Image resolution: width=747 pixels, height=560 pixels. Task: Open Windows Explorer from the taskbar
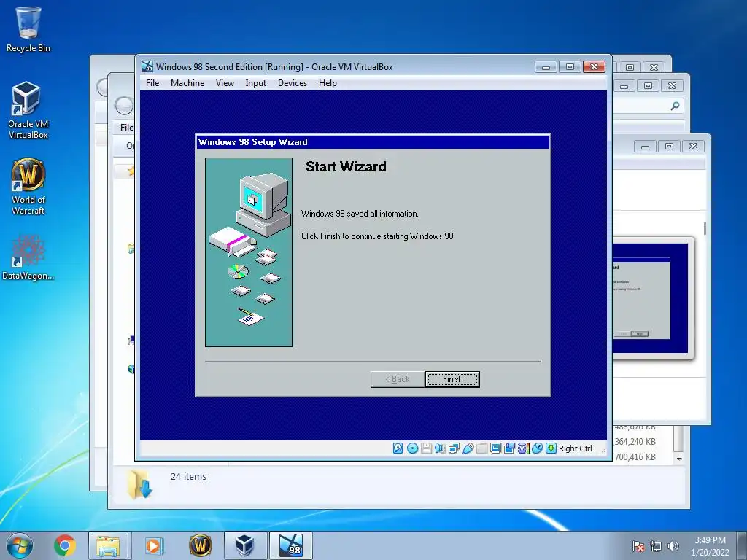(x=108, y=545)
